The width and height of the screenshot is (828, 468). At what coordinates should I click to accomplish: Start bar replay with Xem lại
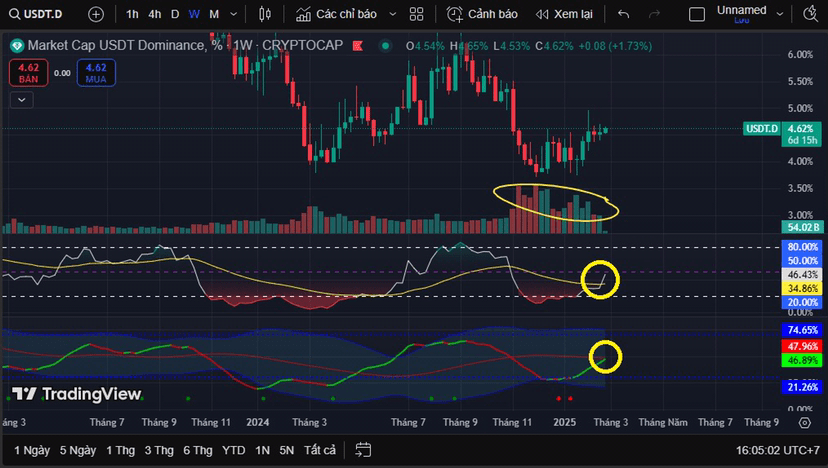[564, 14]
